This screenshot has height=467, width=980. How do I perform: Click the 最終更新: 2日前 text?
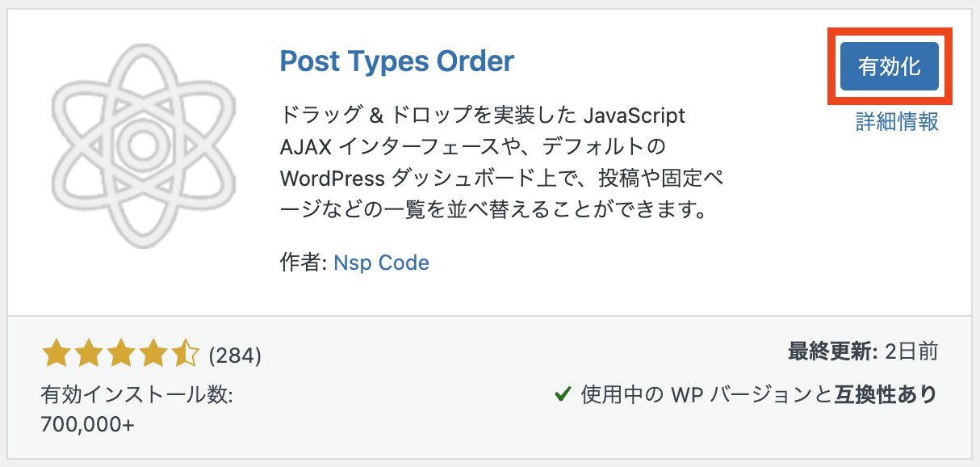[x=863, y=351]
